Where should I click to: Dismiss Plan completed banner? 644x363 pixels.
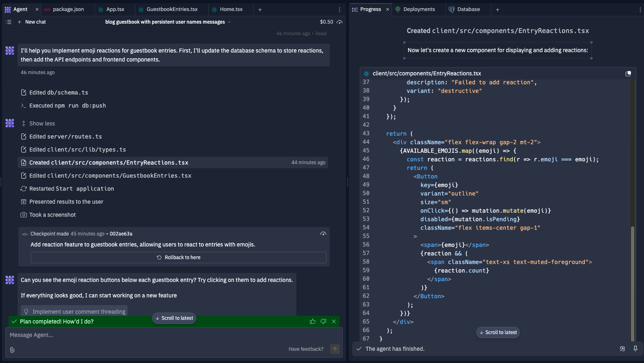334,321
